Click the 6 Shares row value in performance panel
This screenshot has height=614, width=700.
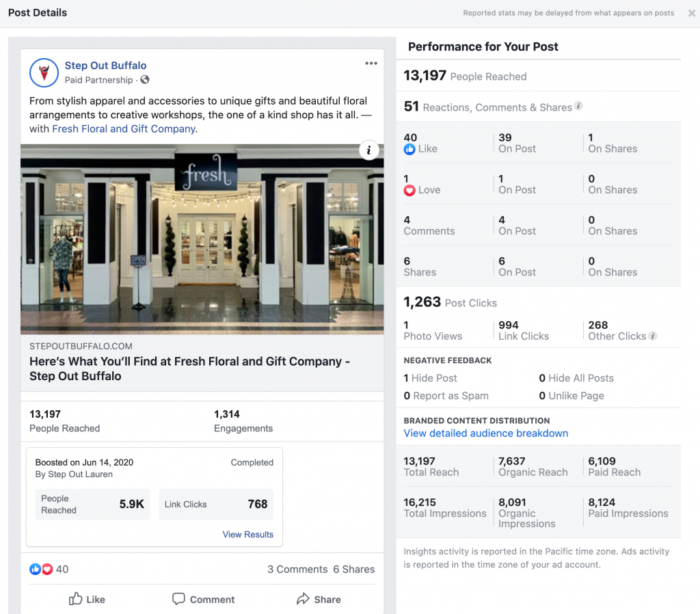tap(420, 267)
